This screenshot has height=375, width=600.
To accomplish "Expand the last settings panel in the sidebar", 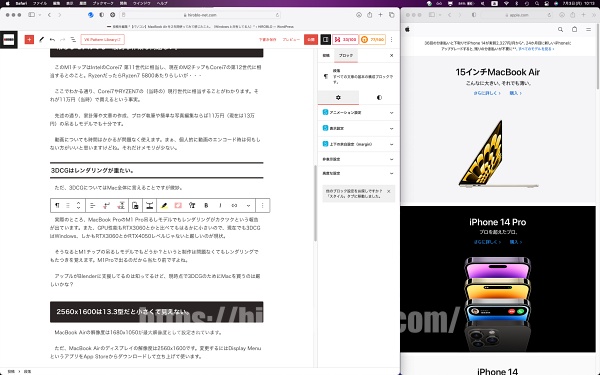I will 359,173.
